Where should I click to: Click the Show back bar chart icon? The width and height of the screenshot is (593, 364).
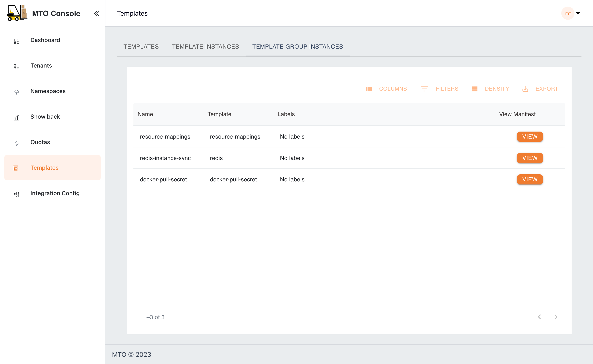(16, 118)
